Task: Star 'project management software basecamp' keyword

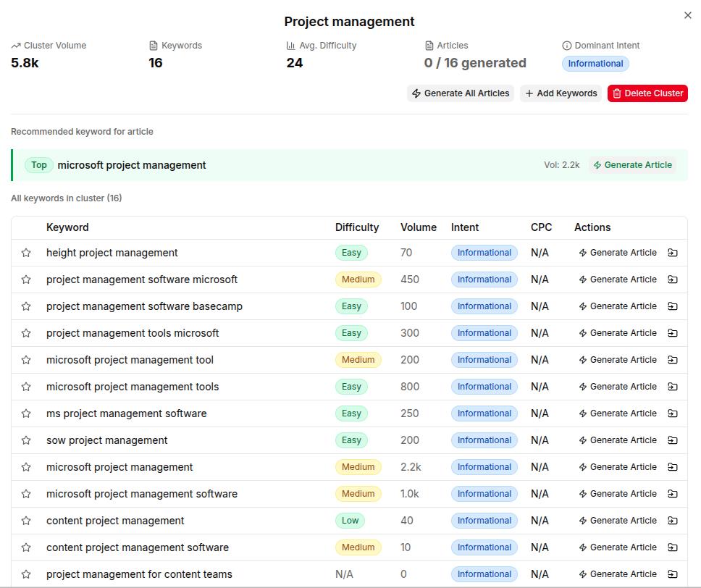Action: [x=26, y=306]
